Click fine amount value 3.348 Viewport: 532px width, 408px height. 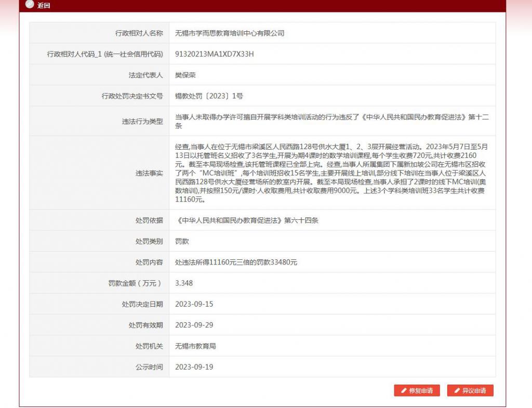click(x=184, y=283)
